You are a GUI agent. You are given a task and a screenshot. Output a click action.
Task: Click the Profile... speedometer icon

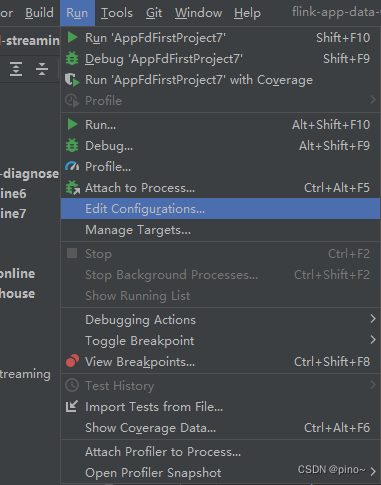coord(72,166)
